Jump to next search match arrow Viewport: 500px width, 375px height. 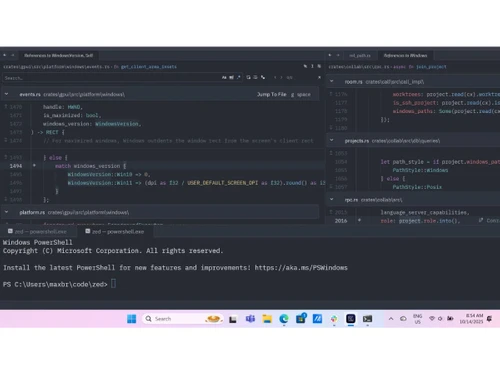pos(281,77)
